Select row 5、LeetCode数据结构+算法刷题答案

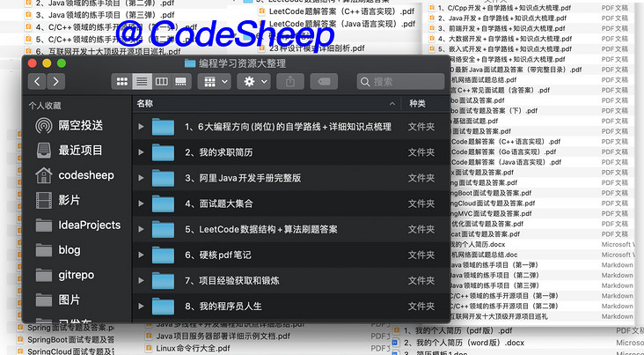coord(291,229)
